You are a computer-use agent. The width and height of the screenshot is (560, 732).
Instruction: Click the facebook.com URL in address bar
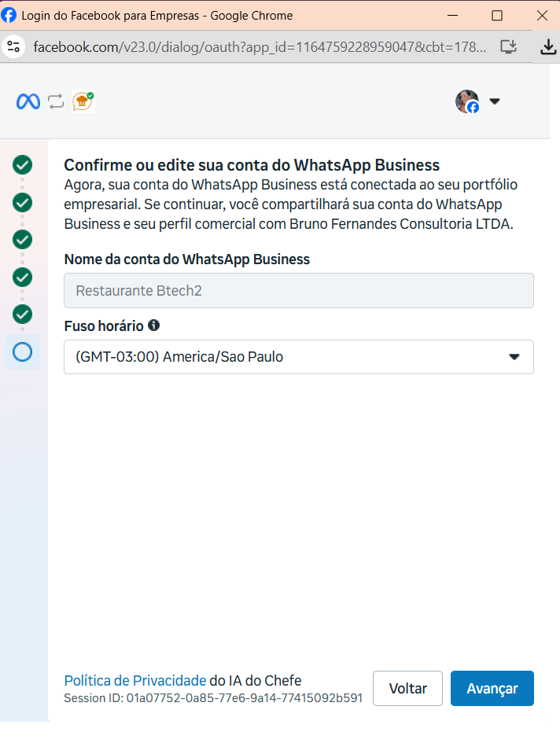click(x=260, y=46)
